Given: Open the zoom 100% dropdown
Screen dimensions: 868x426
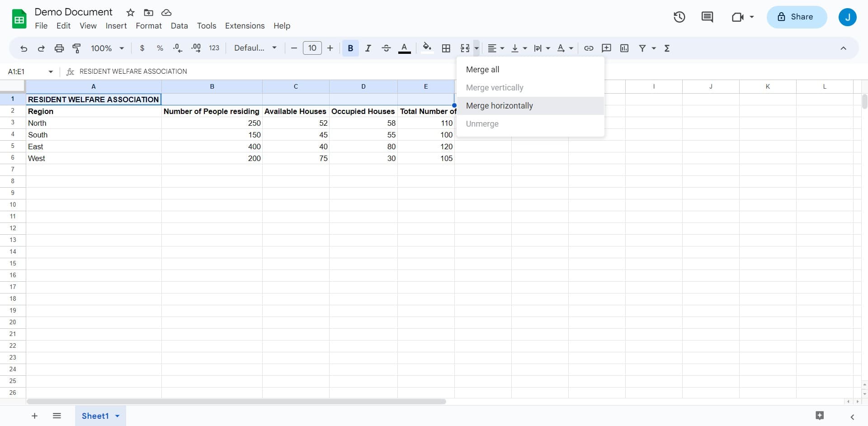Looking at the screenshot, I should click(x=107, y=48).
